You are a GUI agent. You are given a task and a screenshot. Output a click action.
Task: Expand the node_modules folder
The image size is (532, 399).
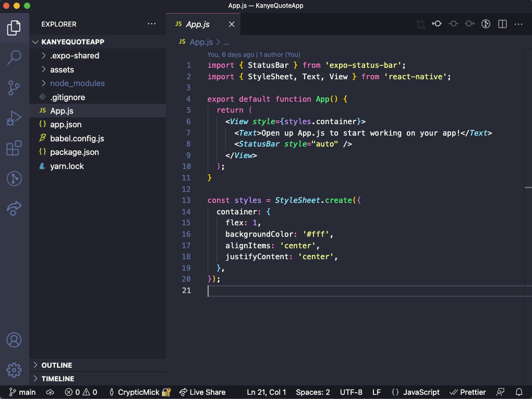click(98, 83)
